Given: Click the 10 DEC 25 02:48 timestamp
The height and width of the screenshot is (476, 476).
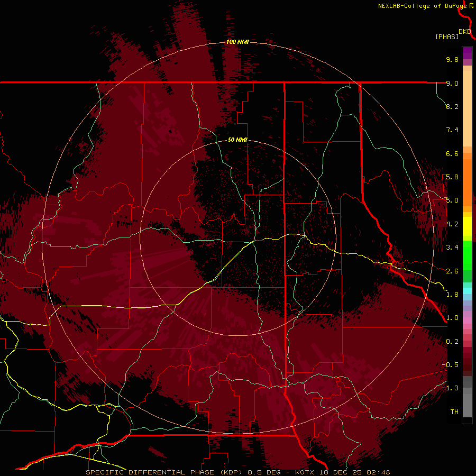Looking at the screenshot, I should (x=354, y=472).
